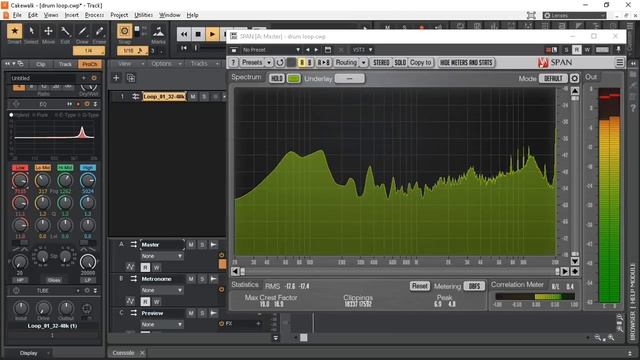Solo the Loop_01 track
This screenshot has width=640, height=360.
point(204,97)
